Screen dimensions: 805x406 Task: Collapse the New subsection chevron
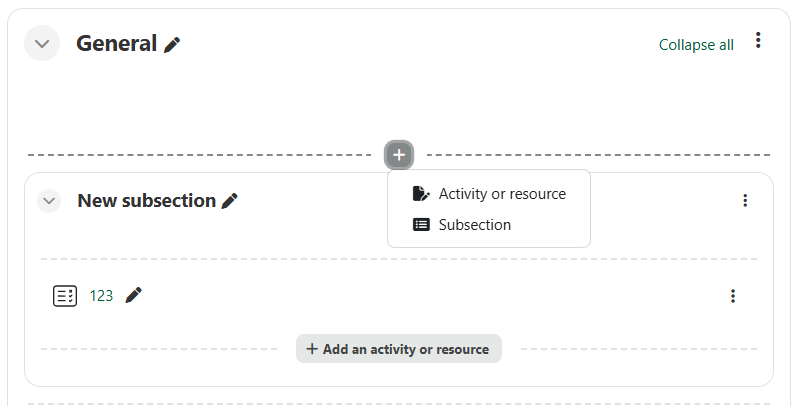(x=49, y=201)
